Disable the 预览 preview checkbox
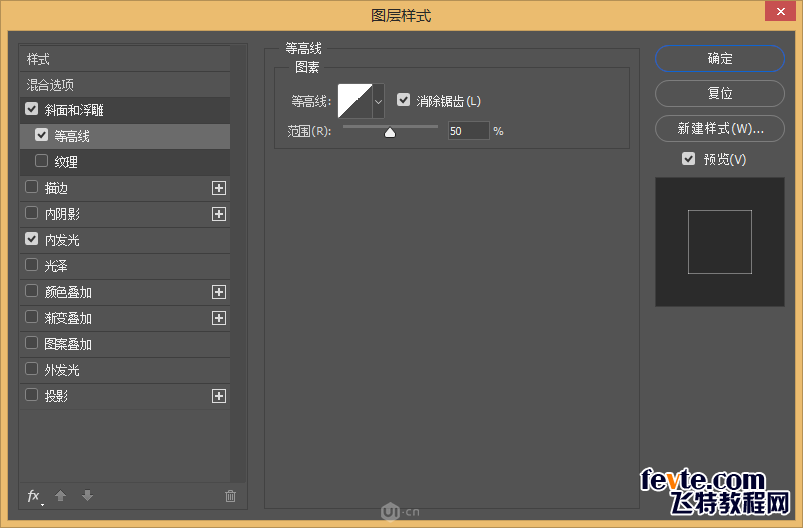This screenshot has width=803, height=528. pos(688,159)
